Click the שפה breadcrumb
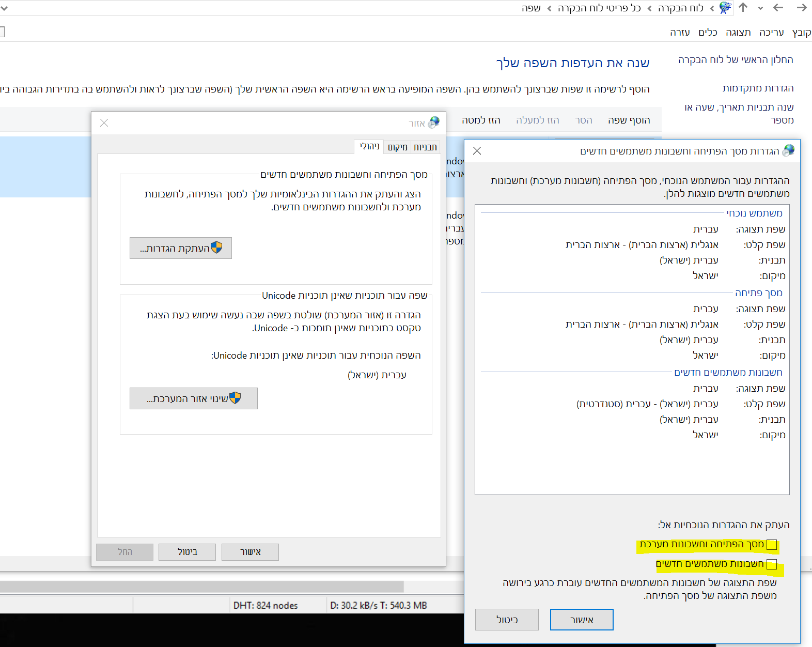This screenshot has height=647, width=812. point(531,8)
